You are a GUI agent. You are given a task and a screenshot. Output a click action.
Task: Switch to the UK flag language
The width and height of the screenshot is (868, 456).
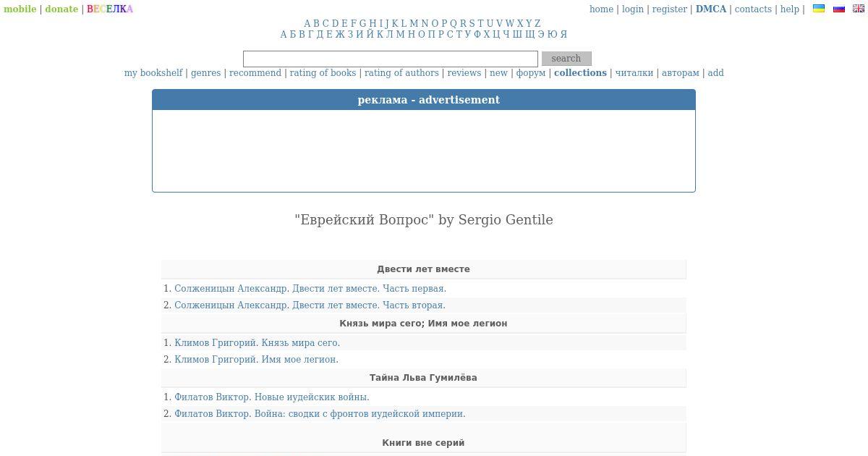click(x=859, y=9)
